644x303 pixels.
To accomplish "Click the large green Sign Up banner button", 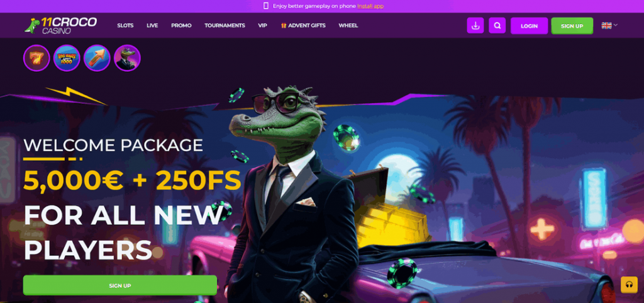I will coord(120,285).
